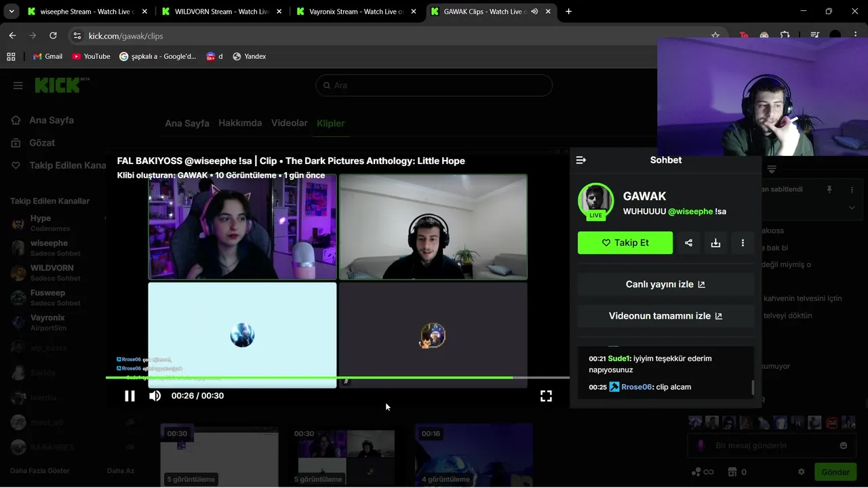868x488 pixels.
Task: Download the clip with the download icon
Action: pyautogui.click(x=715, y=243)
